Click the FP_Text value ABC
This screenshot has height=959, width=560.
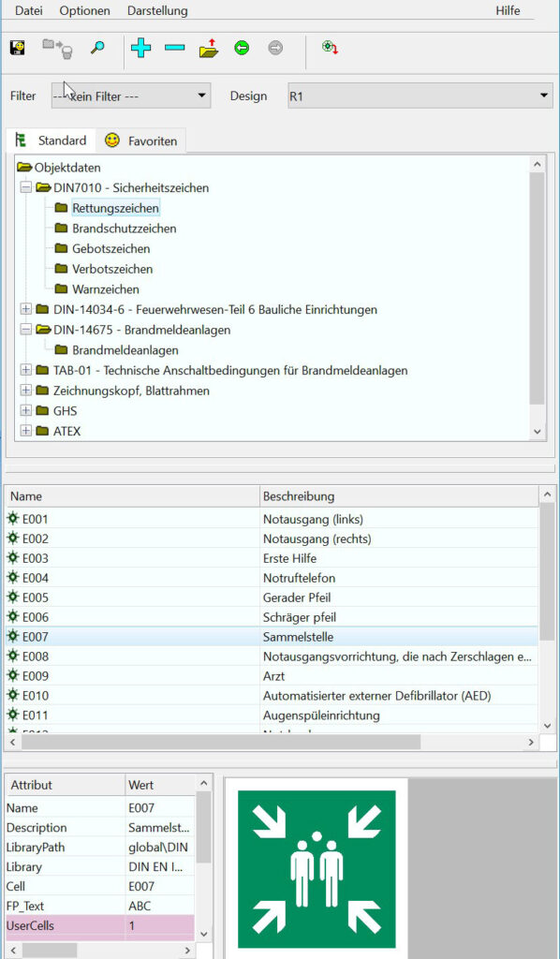(x=160, y=906)
